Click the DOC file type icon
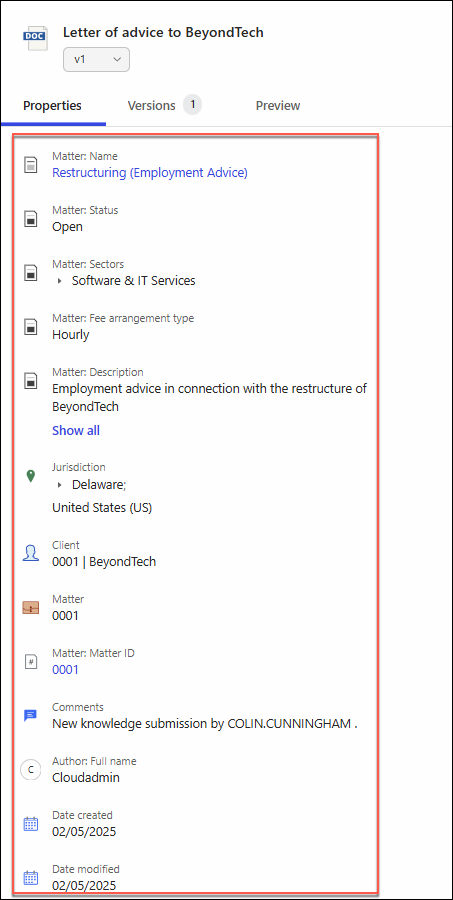This screenshot has height=900, width=453. pyautogui.click(x=35, y=38)
